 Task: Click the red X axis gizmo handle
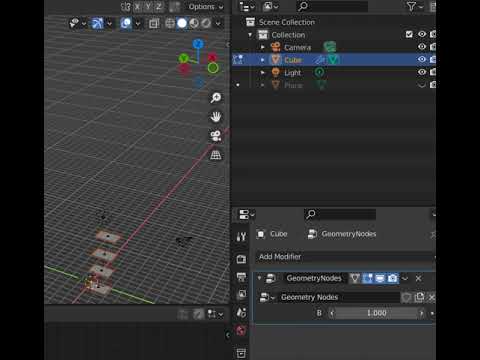(x=212, y=58)
